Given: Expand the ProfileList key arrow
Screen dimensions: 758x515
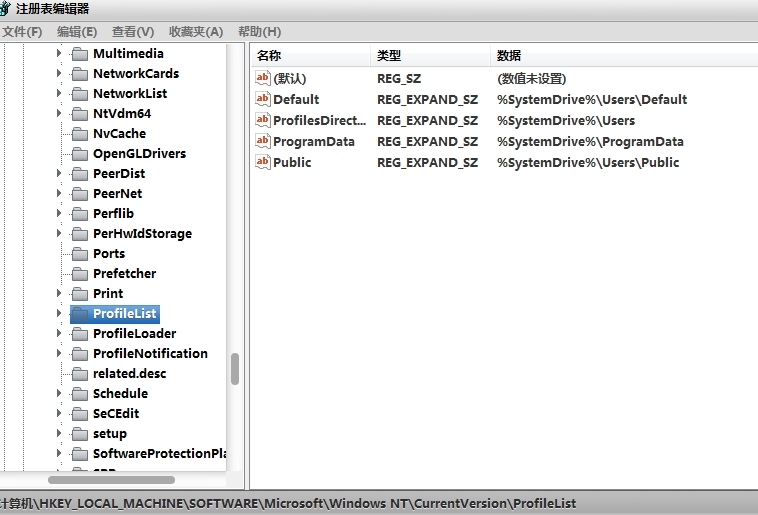Looking at the screenshot, I should pyautogui.click(x=59, y=313).
